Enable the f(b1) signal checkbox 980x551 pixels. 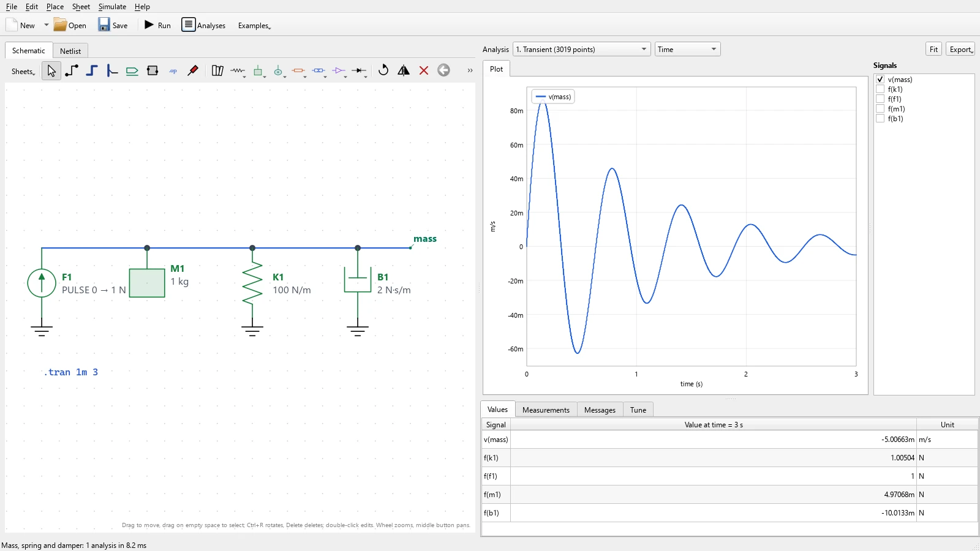coord(880,119)
